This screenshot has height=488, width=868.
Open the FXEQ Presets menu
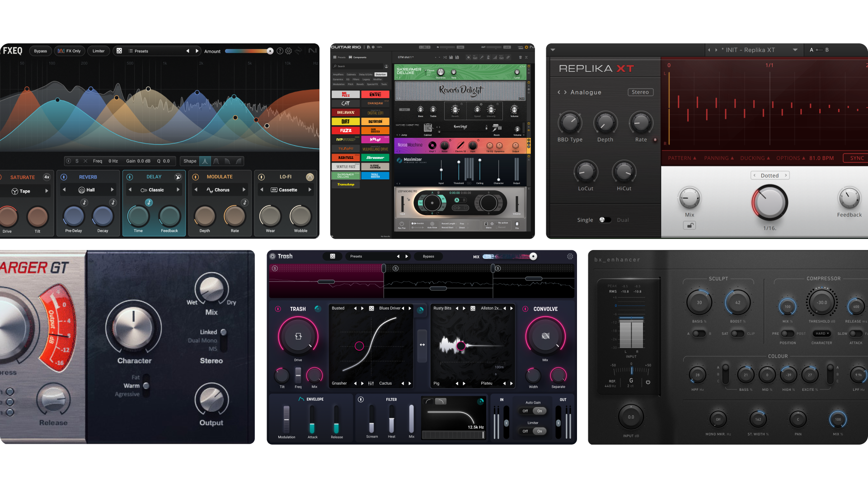pos(138,51)
